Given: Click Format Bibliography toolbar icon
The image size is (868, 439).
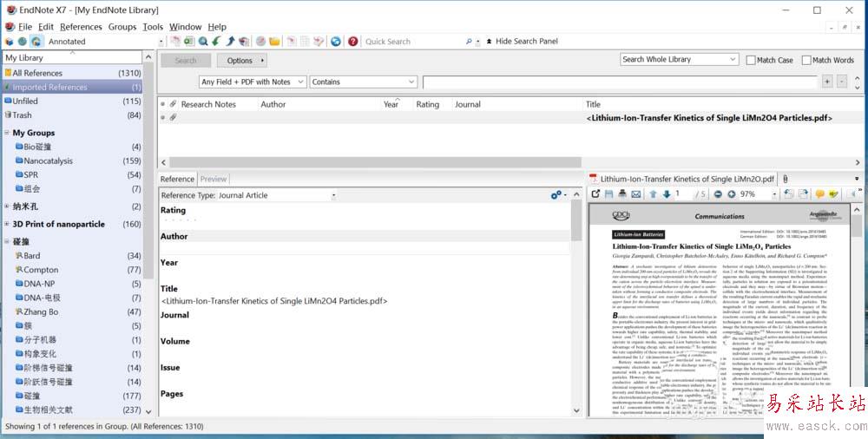Looking at the screenshot, I should (x=305, y=42).
